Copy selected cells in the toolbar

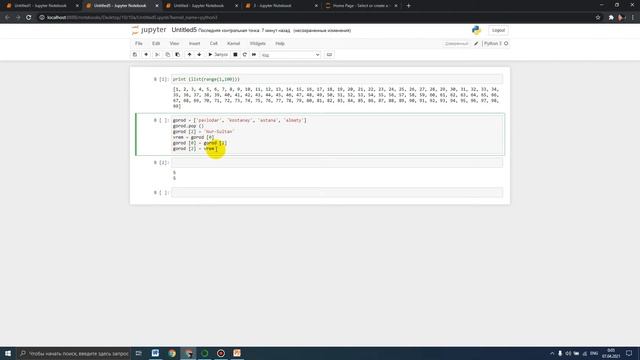167,54
